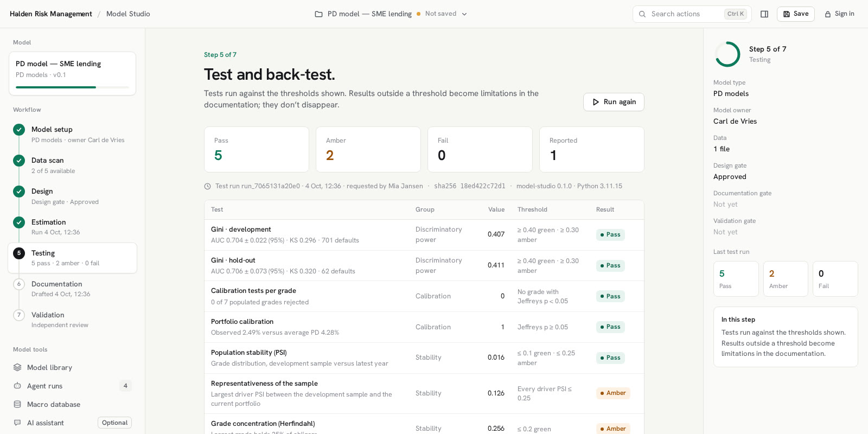The height and width of the screenshot is (434, 868).
Task: Go to the Validation workflow step
Action: (x=72, y=320)
